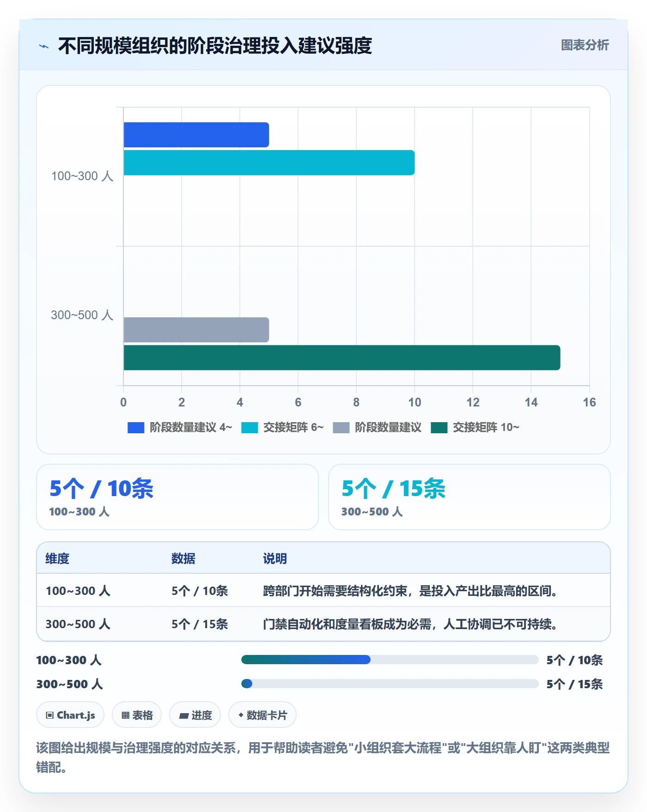Viewport: 647px width, 812px height.
Task: Toggle the dark green 交接矩阵 10~ legend item
Action: click(x=475, y=427)
